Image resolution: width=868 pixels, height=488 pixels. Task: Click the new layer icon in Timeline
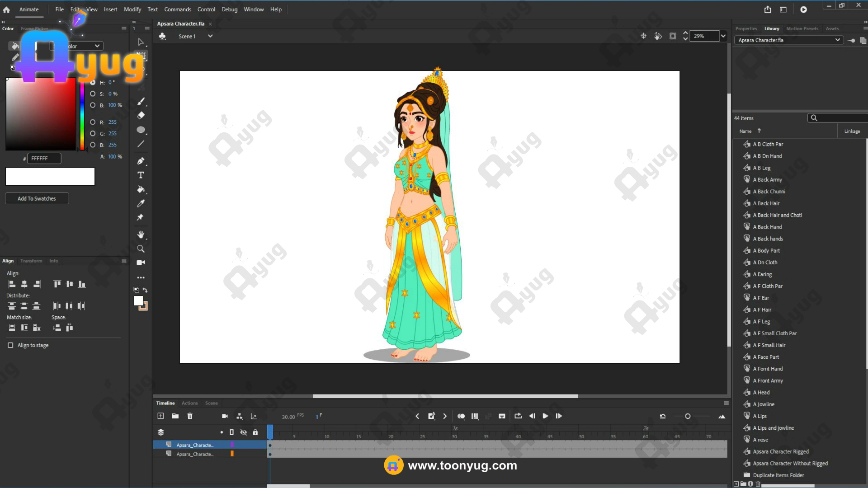[x=160, y=416]
